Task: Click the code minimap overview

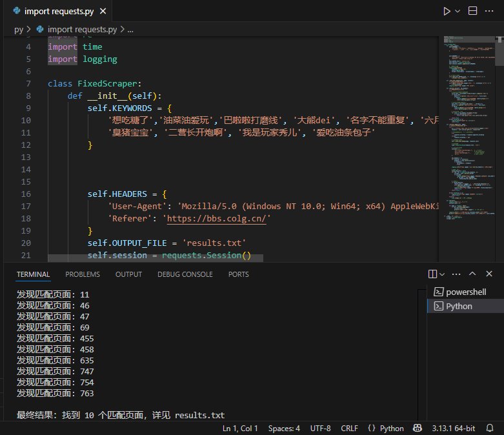Action: click(465, 129)
